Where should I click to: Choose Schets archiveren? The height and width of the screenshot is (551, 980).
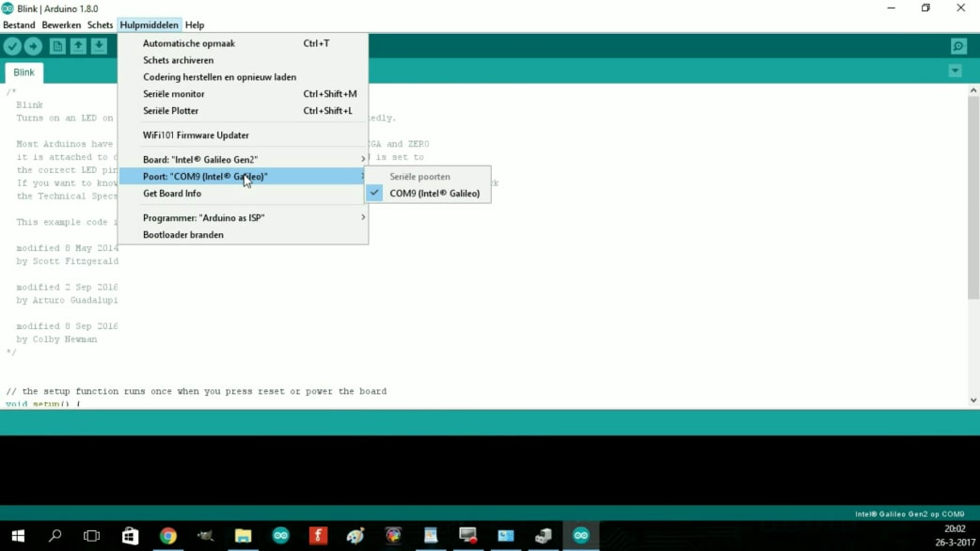(x=244, y=60)
